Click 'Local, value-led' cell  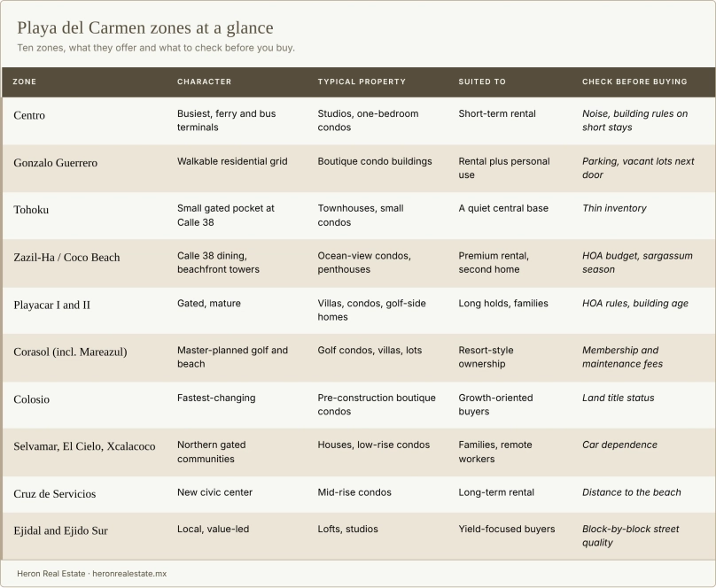(214, 530)
